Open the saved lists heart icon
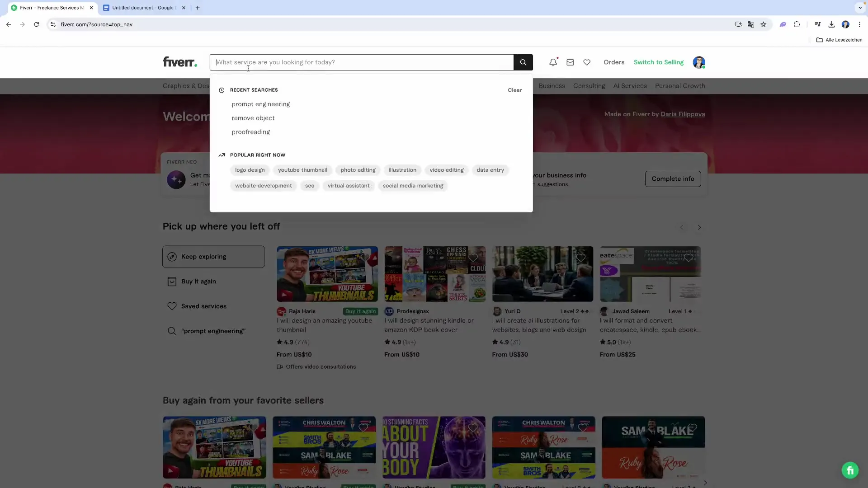868x488 pixels. point(587,62)
